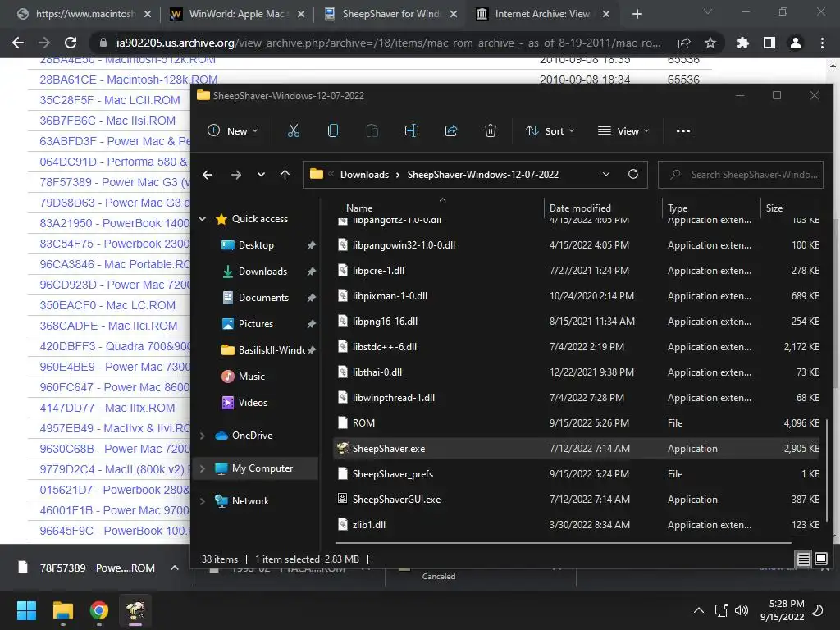Open Mac IIfx.ROM link
The height and width of the screenshot is (630, 840).
(x=107, y=408)
